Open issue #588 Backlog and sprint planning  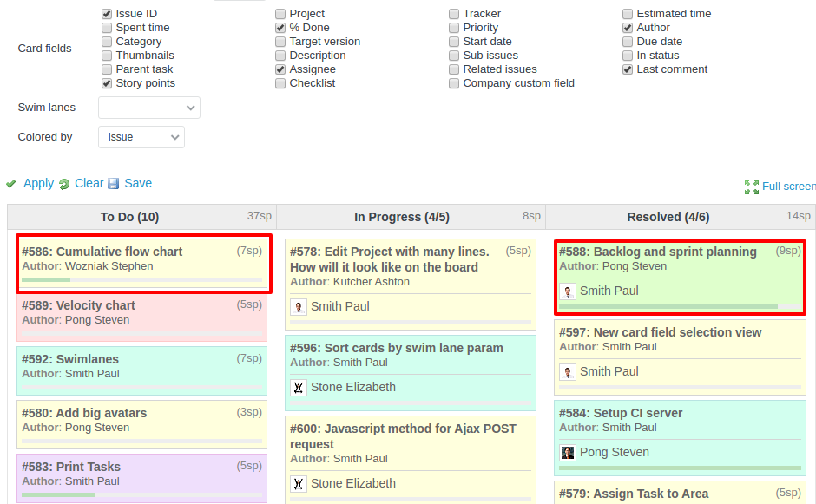tap(658, 252)
